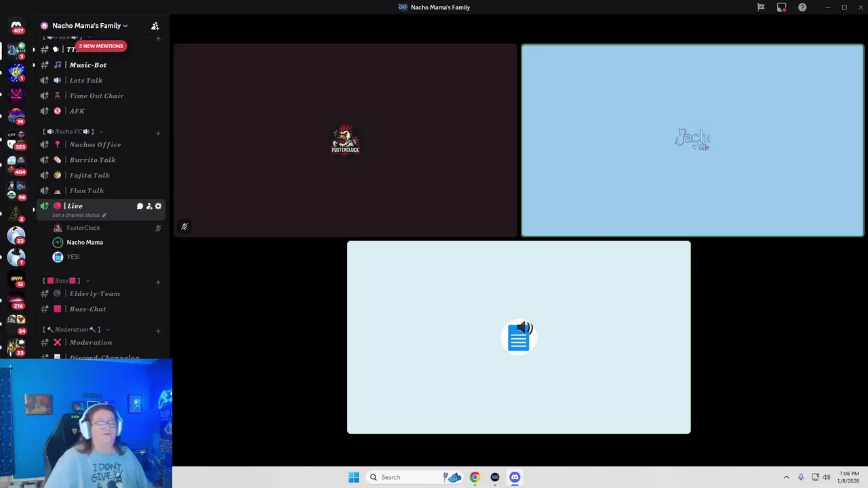Open server icon with 7 badge
Image resolution: width=868 pixels, height=488 pixels.
(16, 257)
